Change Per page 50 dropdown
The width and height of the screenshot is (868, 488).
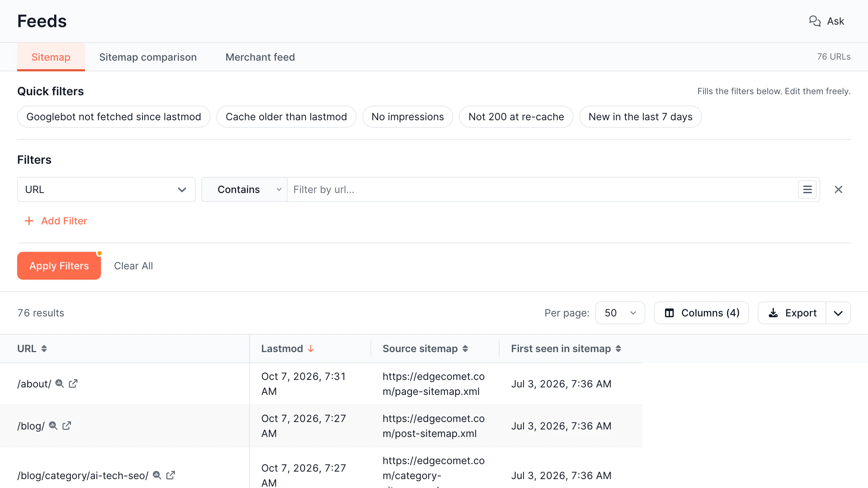click(x=620, y=313)
